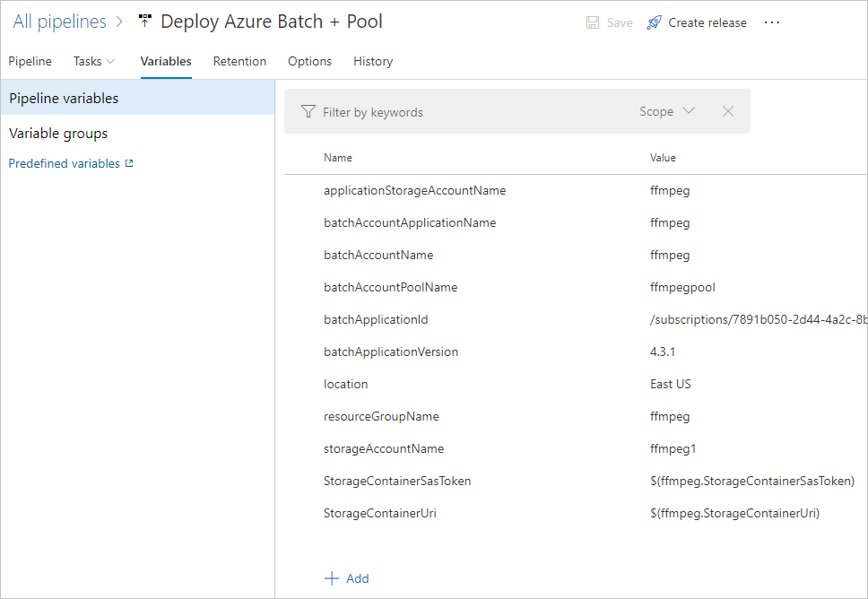Edit the East US location value
This screenshot has width=868, height=599.
pyautogui.click(x=671, y=384)
